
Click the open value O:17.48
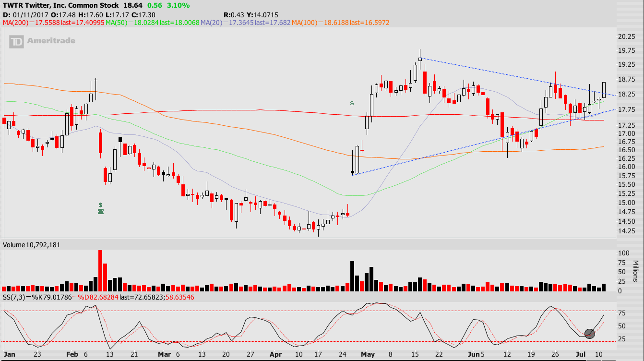[63, 15]
